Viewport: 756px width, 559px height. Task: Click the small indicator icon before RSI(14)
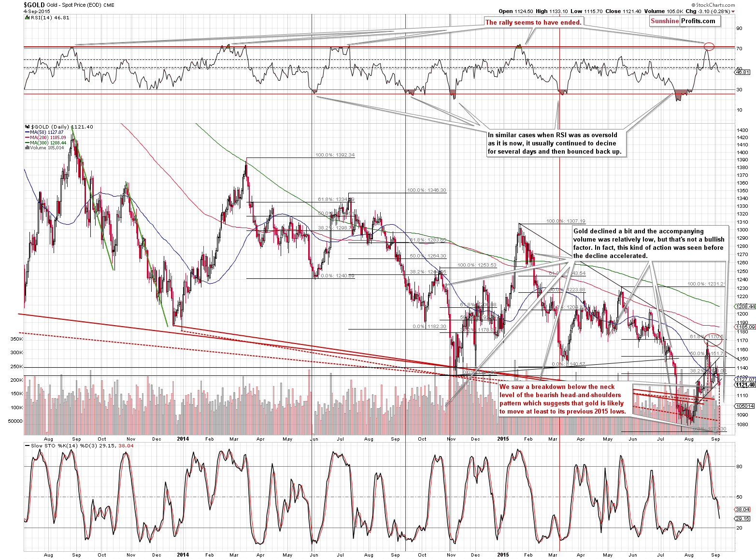28,17
